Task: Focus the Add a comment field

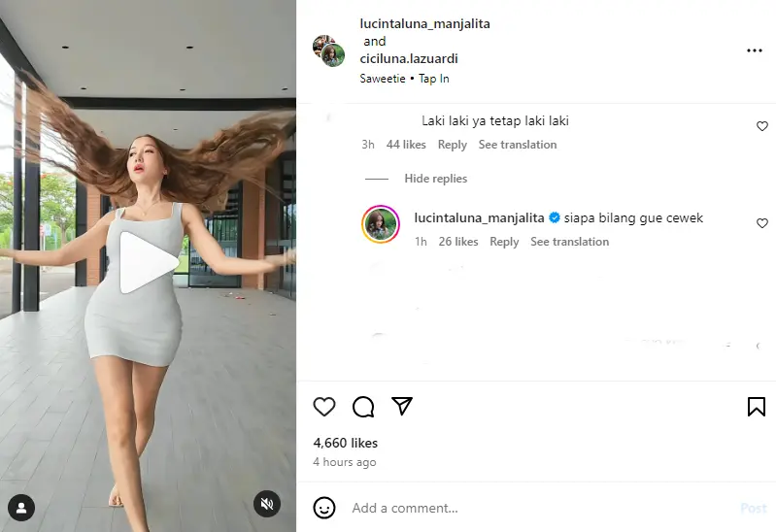Action: pos(542,509)
